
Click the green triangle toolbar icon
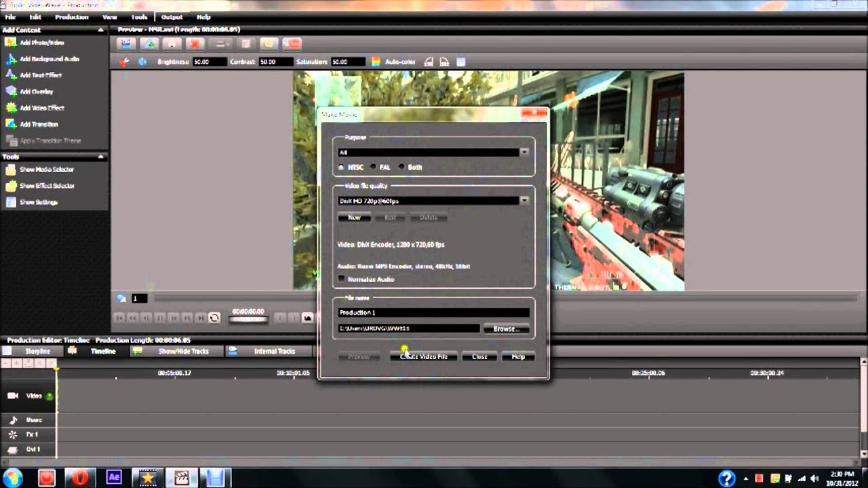[150, 44]
